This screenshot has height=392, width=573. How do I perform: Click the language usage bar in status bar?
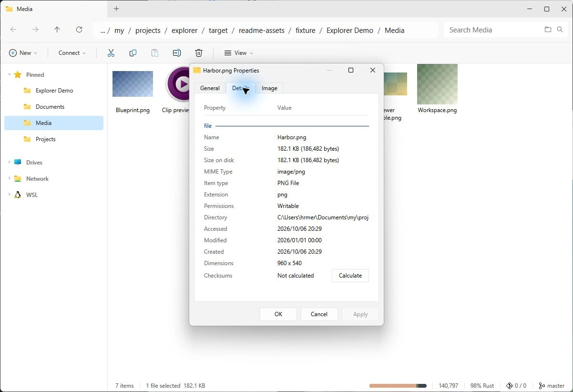coord(398,385)
